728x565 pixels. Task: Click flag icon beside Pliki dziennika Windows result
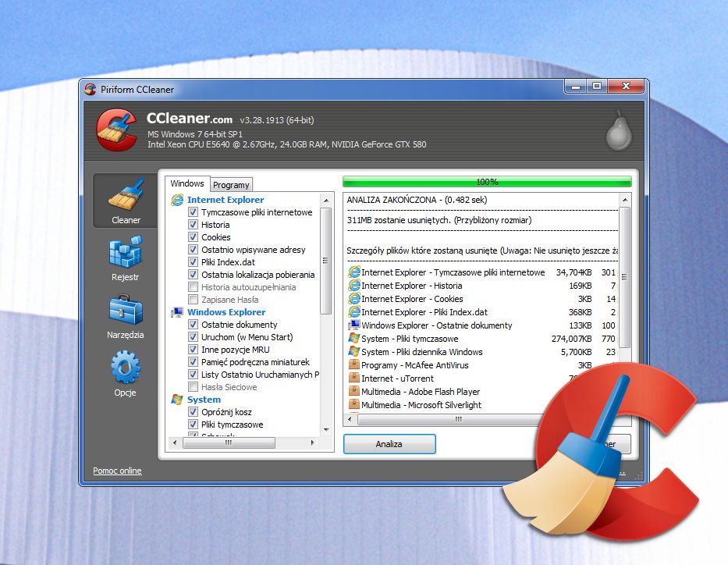354,351
